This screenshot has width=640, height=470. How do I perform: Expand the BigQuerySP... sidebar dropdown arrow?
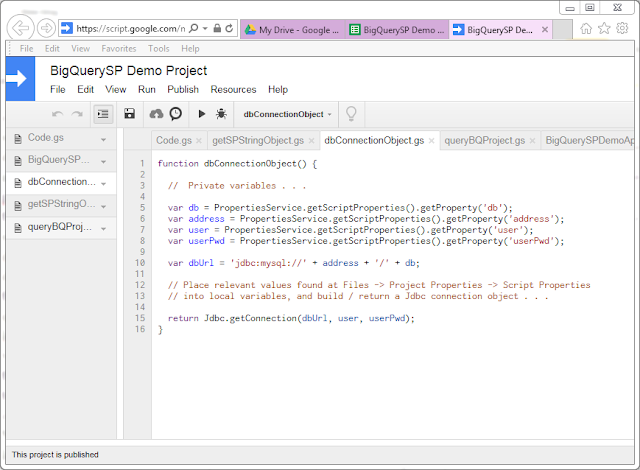click(104, 162)
